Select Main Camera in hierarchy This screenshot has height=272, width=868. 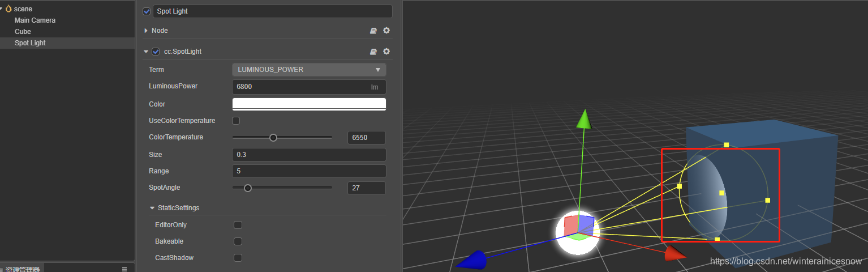[35, 20]
